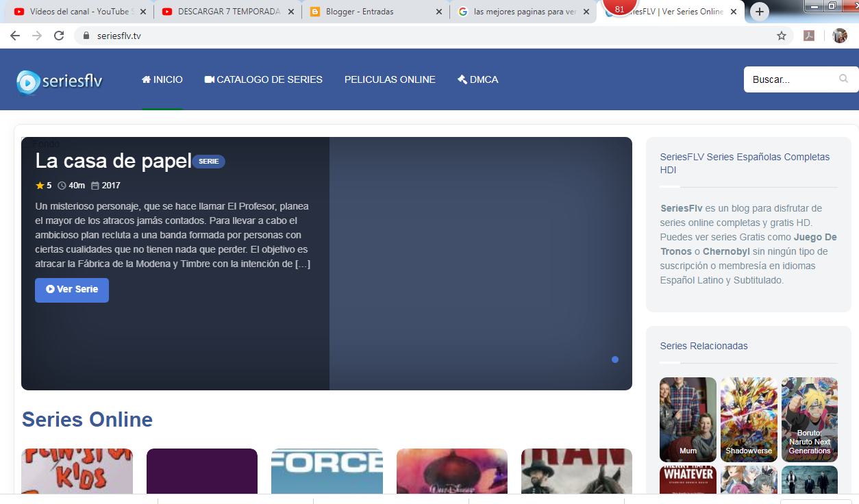Open a new browser tab with plus button
This screenshot has height=504, width=859.
tap(759, 11)
